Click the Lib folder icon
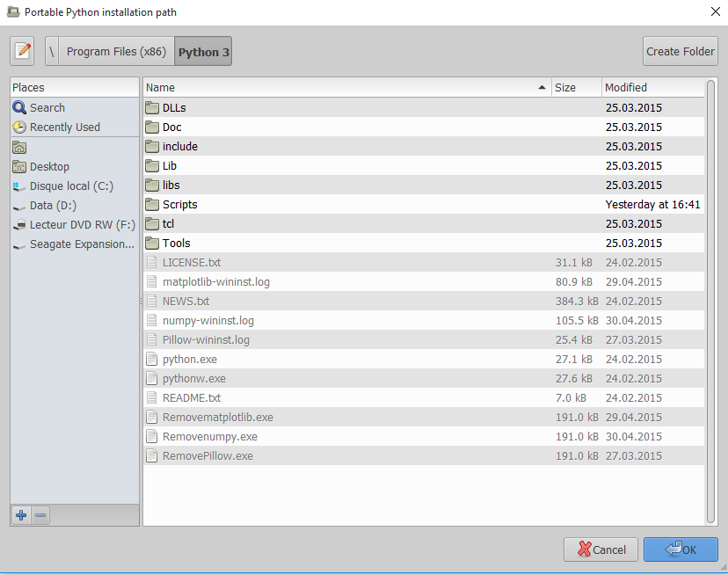This screenshot has width=728, height=575. 152,166
